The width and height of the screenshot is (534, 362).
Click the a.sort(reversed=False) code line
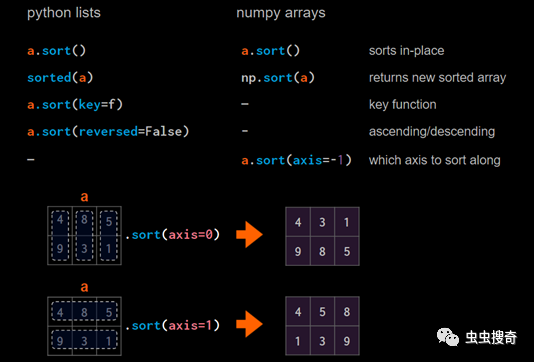click(x=108, y=131)
